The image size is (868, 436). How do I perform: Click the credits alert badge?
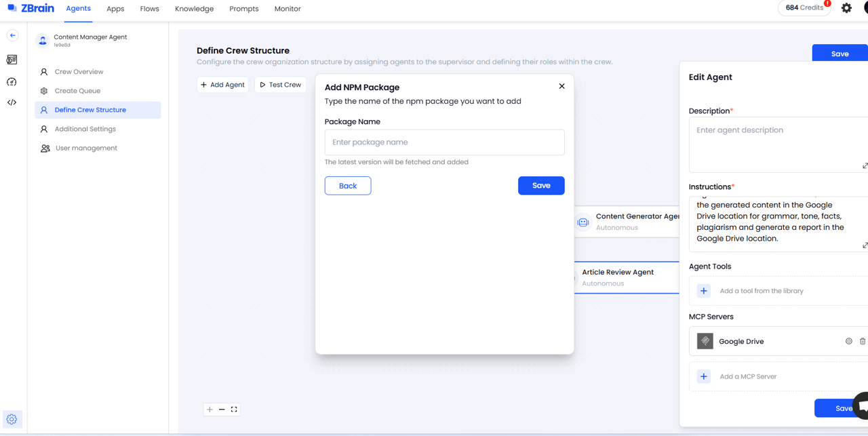click(827, 3)
